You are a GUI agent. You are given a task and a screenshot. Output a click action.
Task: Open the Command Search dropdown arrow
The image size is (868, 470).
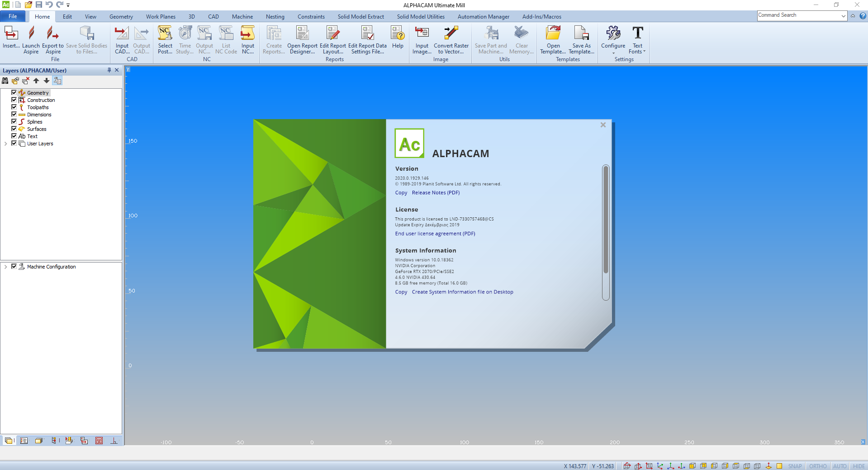(844, 16)
